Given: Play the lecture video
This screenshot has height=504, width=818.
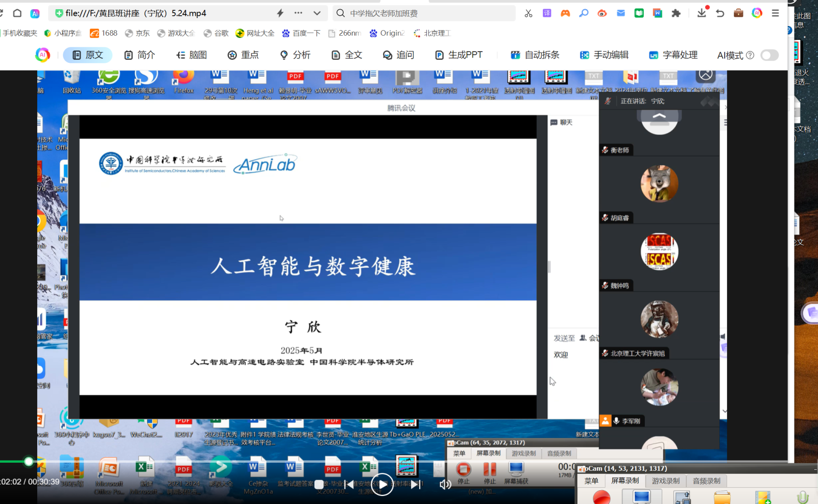Looking at the screenshot, I should pyautogui.click(x=382, y=484).
